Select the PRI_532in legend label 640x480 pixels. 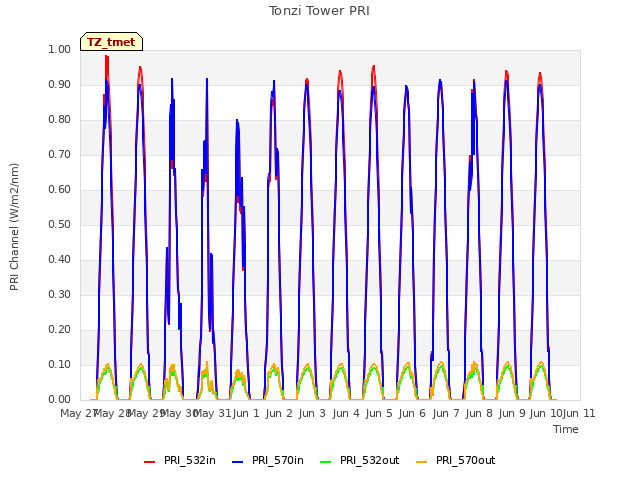click(x=190, y=460)
